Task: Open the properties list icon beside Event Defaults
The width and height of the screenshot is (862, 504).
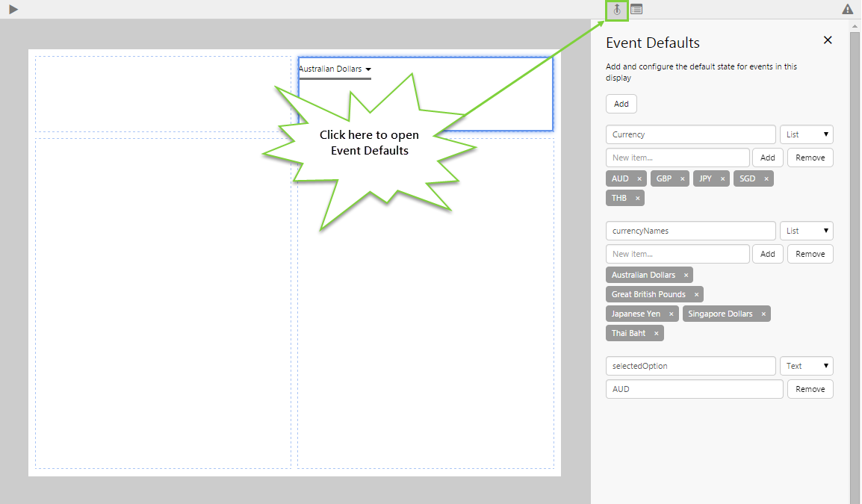Action: click(x=636, y=10)
